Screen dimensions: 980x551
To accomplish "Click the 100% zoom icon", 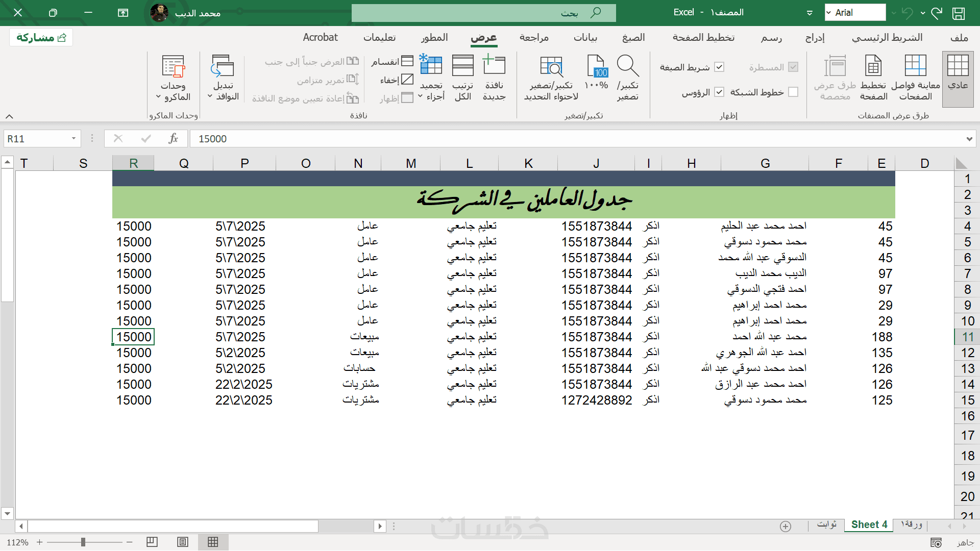I will tap(596, 66).
